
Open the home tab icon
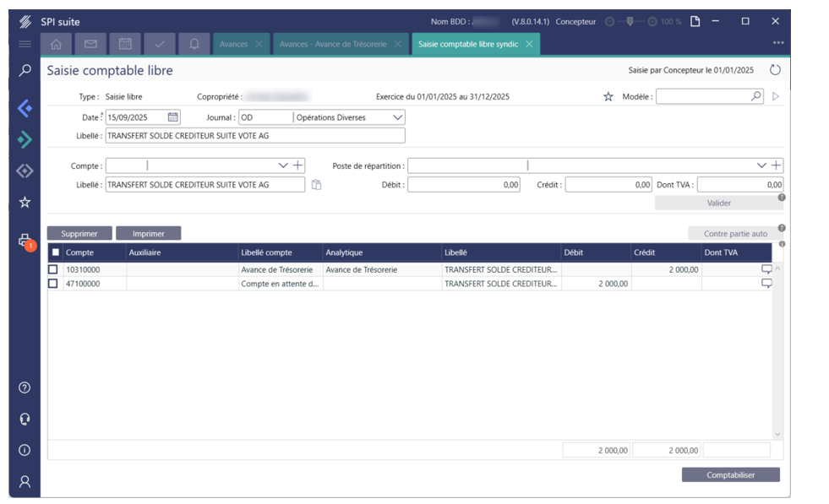click(x=57, y=44)
